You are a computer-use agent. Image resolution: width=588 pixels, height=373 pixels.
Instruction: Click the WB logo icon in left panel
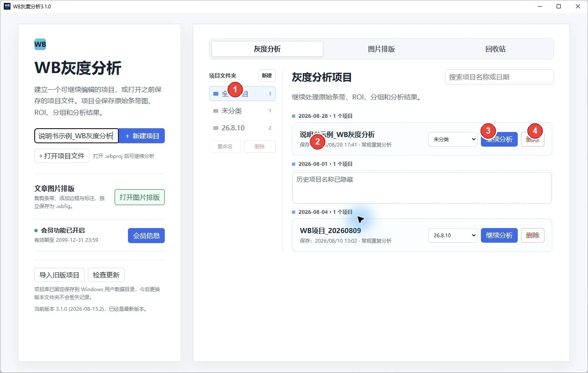(x=40, y=44)
